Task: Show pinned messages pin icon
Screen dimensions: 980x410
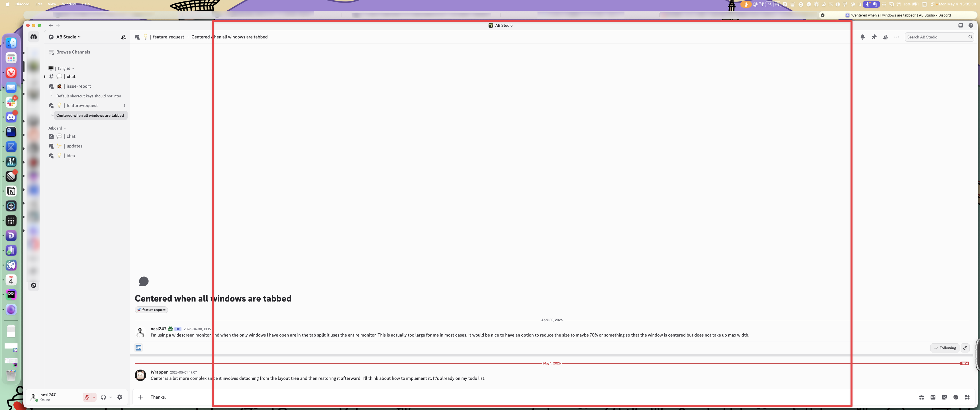Action: [874, 37]
